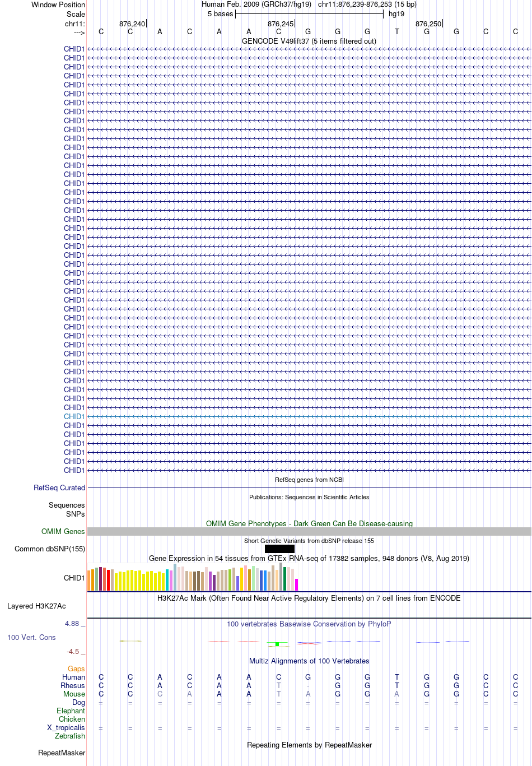Click the dash gap in the Rhesus row
The image size is (532, 766).
click(308, 686)
